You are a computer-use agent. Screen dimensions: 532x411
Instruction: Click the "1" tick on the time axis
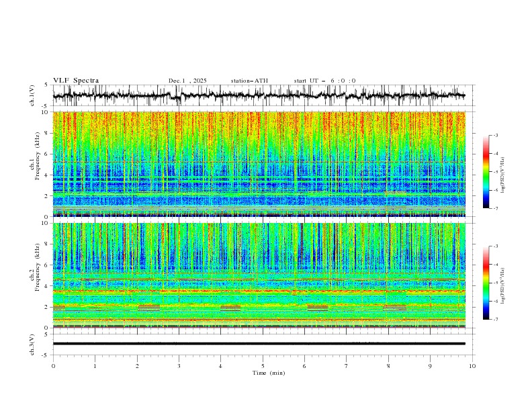(95, 366)
